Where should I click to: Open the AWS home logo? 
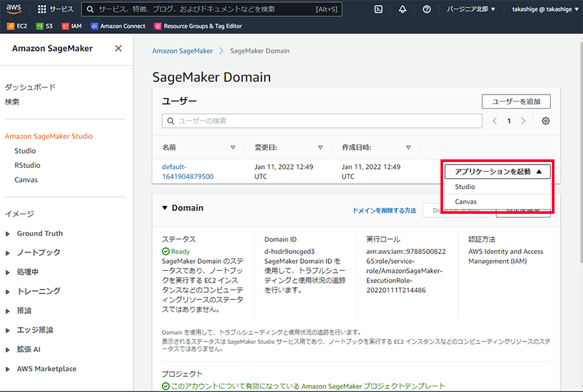14,9
